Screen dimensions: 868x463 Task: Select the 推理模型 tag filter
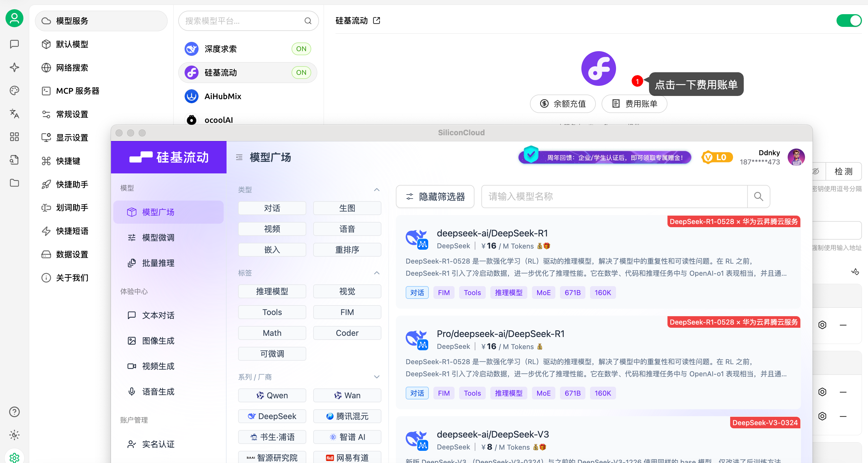272,292
